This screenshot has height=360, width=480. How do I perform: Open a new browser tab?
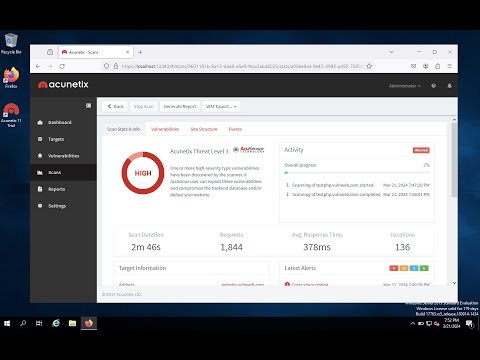point(140,52)
